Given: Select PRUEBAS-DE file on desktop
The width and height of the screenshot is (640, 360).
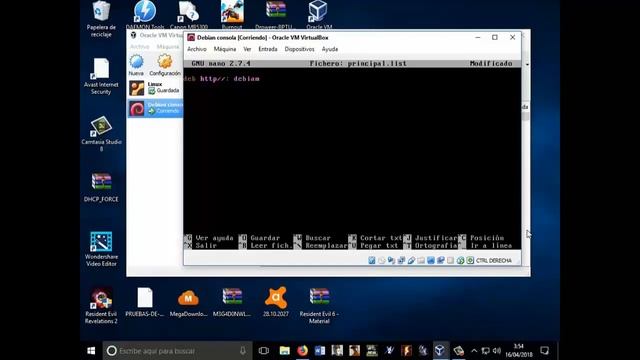Looking at the screenshot, I should pos(144,302).
